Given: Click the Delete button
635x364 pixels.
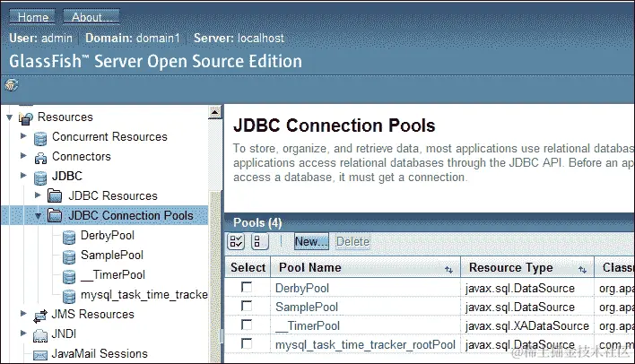Looking at the screenshot, I should pos(352,242).
